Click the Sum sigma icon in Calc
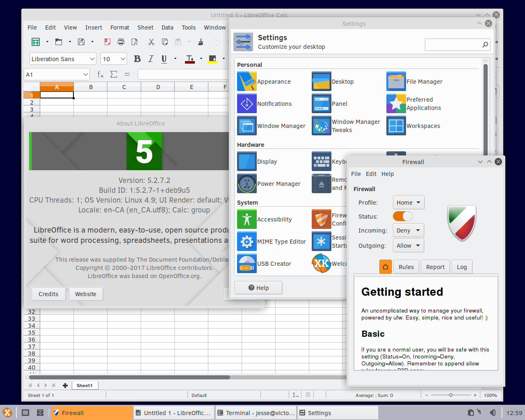The width and height of the screenshot is (525, 420). pos(114,74)
